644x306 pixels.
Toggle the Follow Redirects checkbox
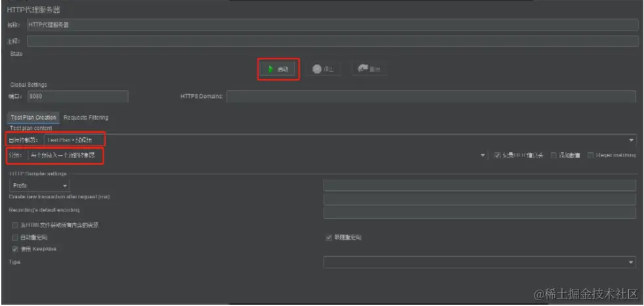point(329,238)
